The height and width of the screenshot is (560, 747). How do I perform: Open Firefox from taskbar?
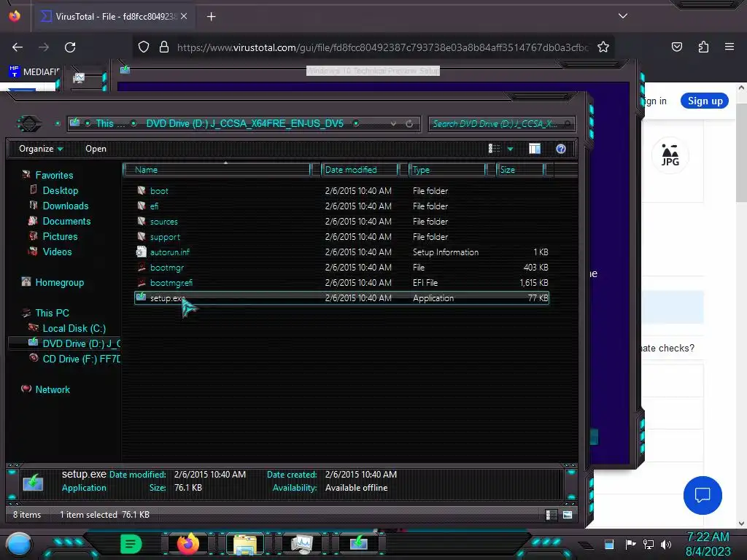point(187,544)
